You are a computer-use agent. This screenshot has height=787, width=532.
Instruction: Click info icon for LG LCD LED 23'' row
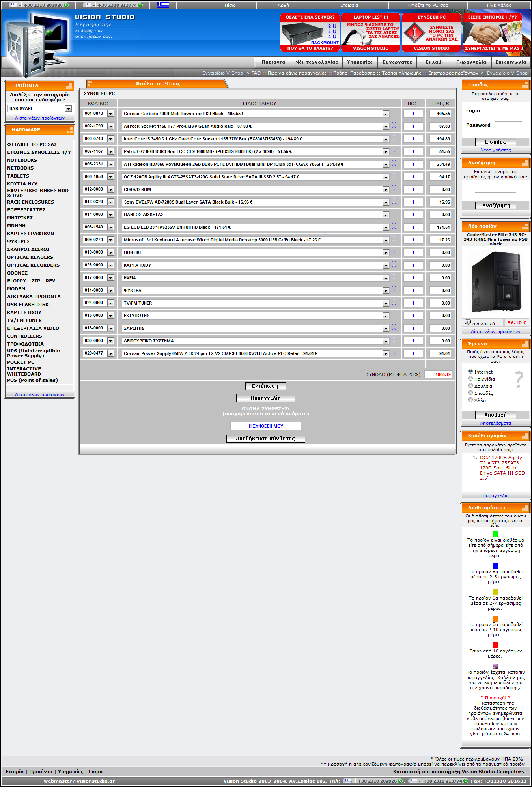[394, 226]
